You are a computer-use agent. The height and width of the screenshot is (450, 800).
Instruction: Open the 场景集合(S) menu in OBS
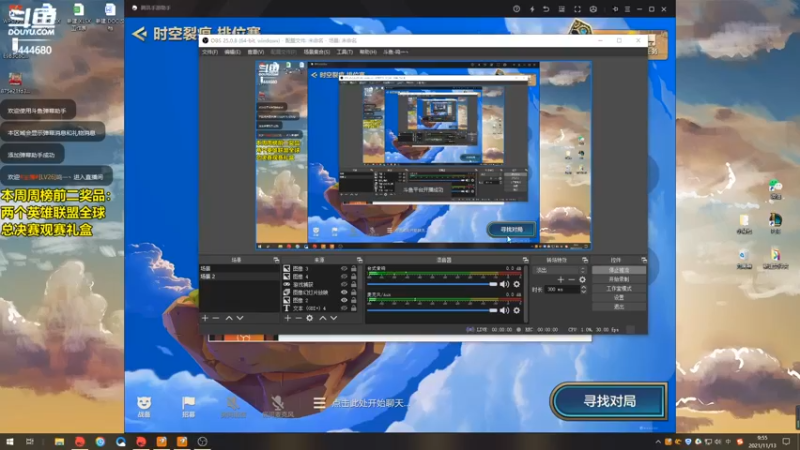pyautogui.click(x=316, y=52)
